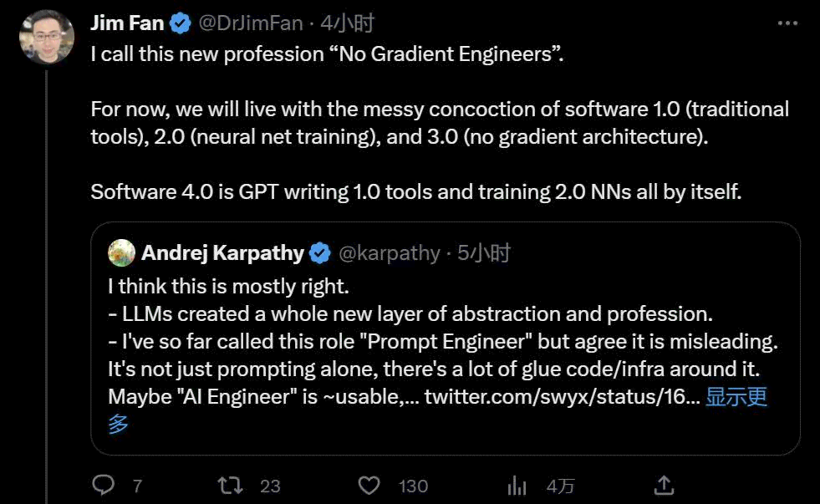This screenshot has height=504, width=820.
Task: Click the 130 likes count
Action: 413,486
